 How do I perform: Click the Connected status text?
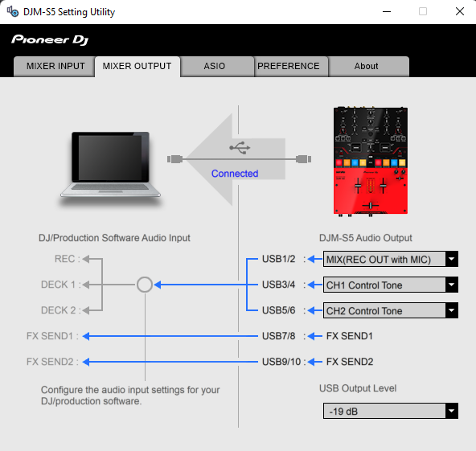235,174
